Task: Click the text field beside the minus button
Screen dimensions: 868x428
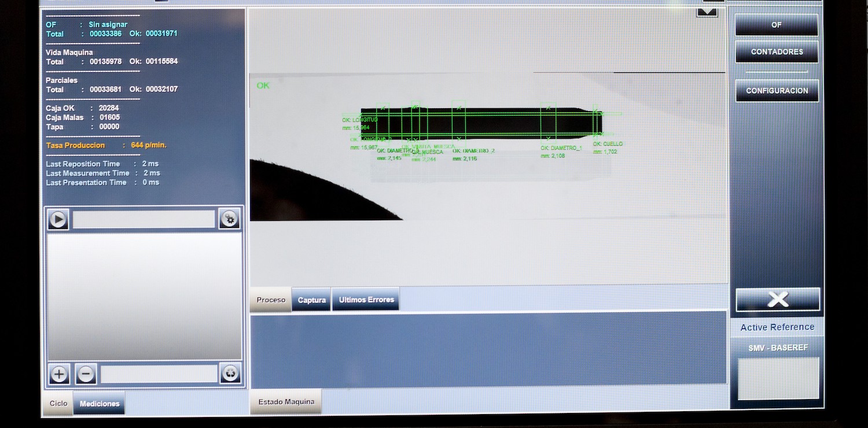Action: (x=159, y=374)
